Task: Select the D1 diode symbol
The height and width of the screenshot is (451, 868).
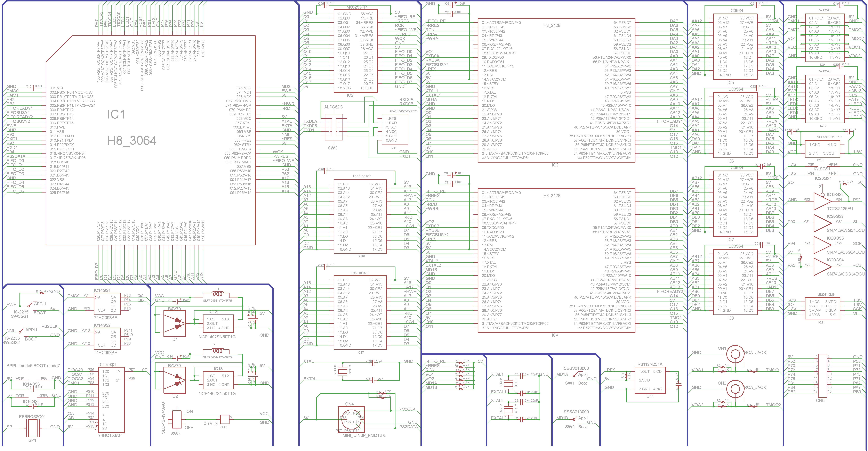Action: coord(175,324)
